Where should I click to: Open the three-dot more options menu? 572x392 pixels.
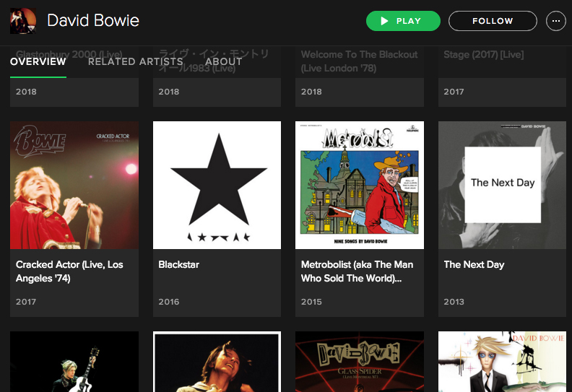click(556, 21)
